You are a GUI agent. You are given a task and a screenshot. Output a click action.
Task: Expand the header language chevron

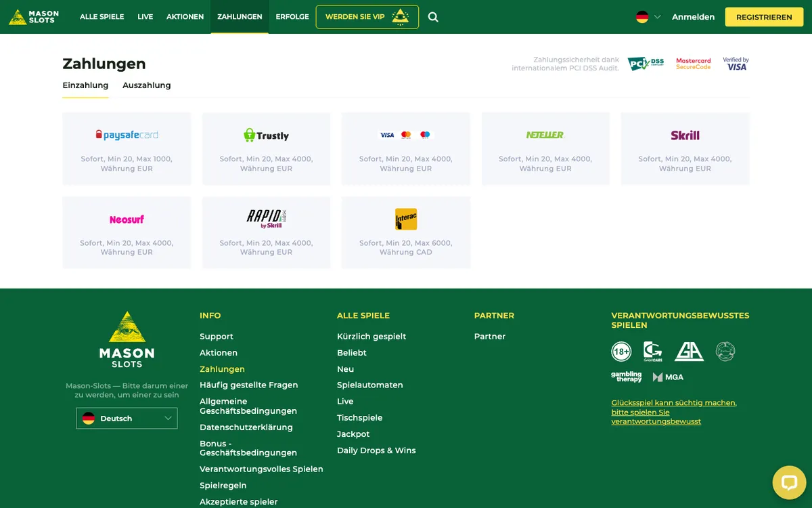pos(657,17)
